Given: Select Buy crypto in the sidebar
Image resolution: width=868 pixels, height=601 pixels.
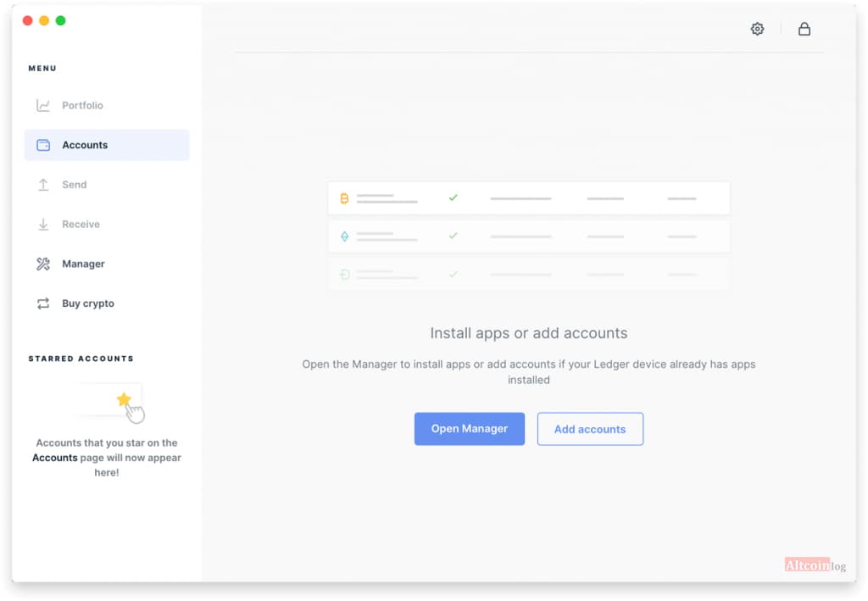Looking at the screenshot, I should (x=107, y=303).
